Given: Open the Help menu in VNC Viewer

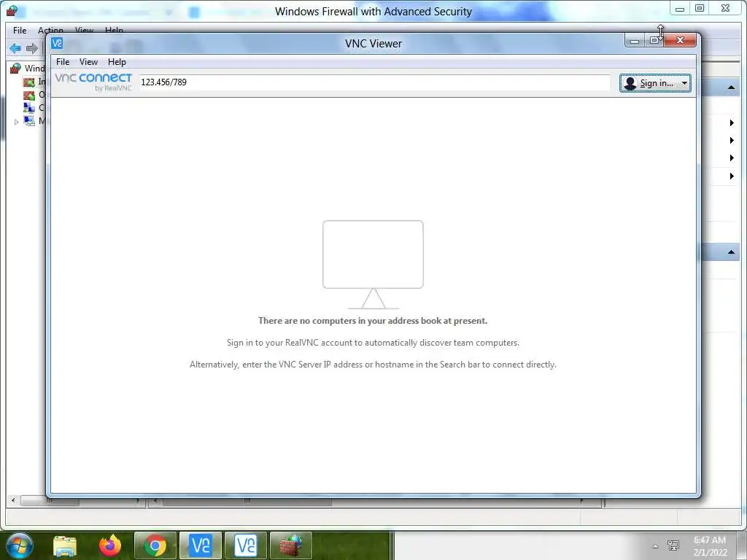Looking at the screenshot, I should (117, 62).
